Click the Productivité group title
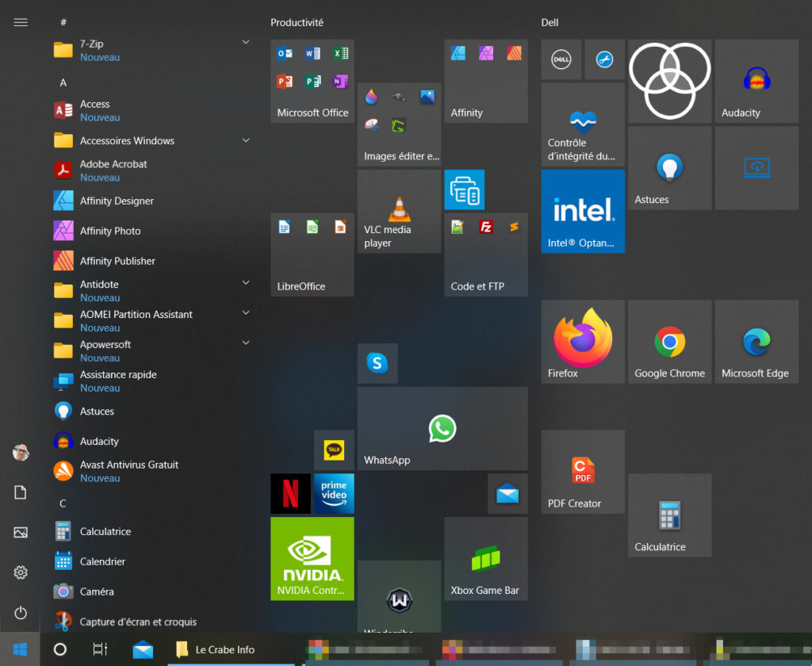This screenshot has width=812, height=666. (297, 22)
